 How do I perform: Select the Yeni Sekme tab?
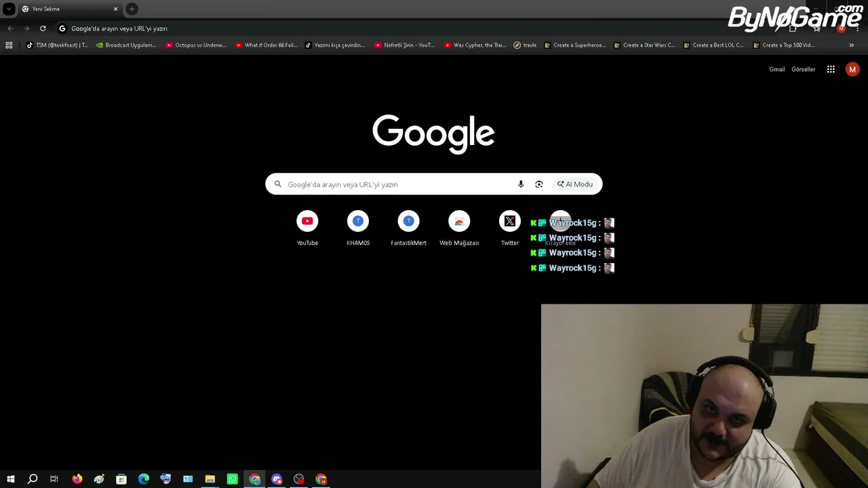(69, 9)
